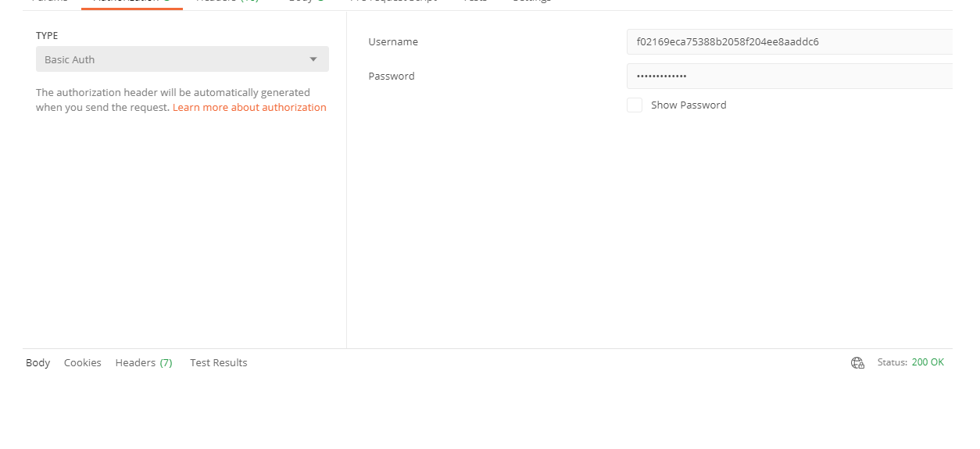
Task: Go to the Pre-request Script tab
Action: click(393, 2)
